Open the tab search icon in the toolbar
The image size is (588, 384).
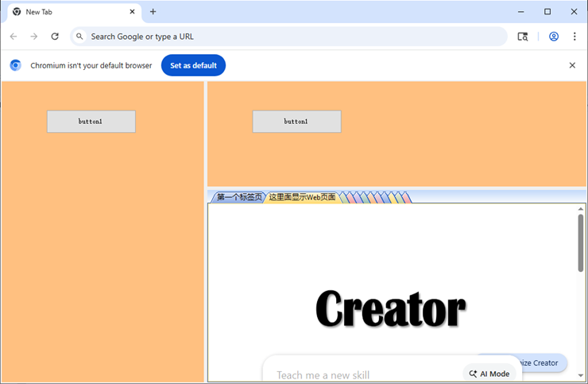click(523, 37)
